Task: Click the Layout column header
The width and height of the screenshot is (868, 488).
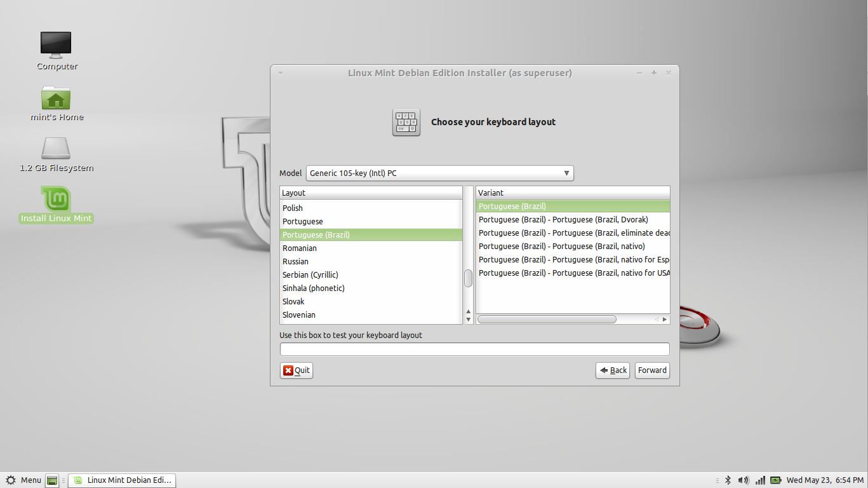Action: coord(371,193)
